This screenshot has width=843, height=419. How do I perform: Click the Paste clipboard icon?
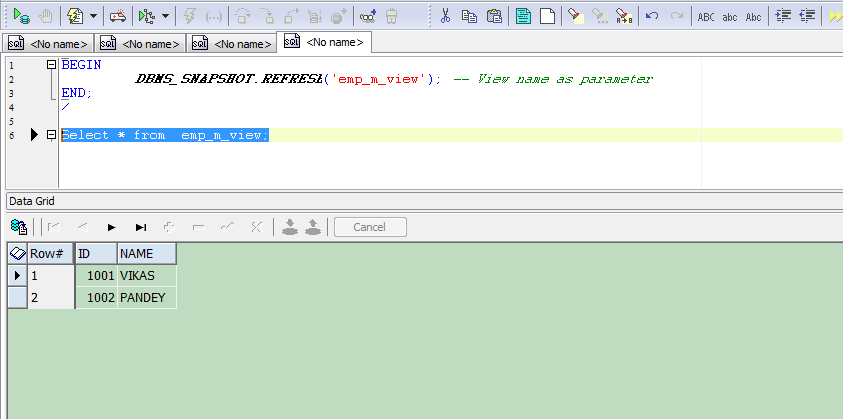[494, 16]
